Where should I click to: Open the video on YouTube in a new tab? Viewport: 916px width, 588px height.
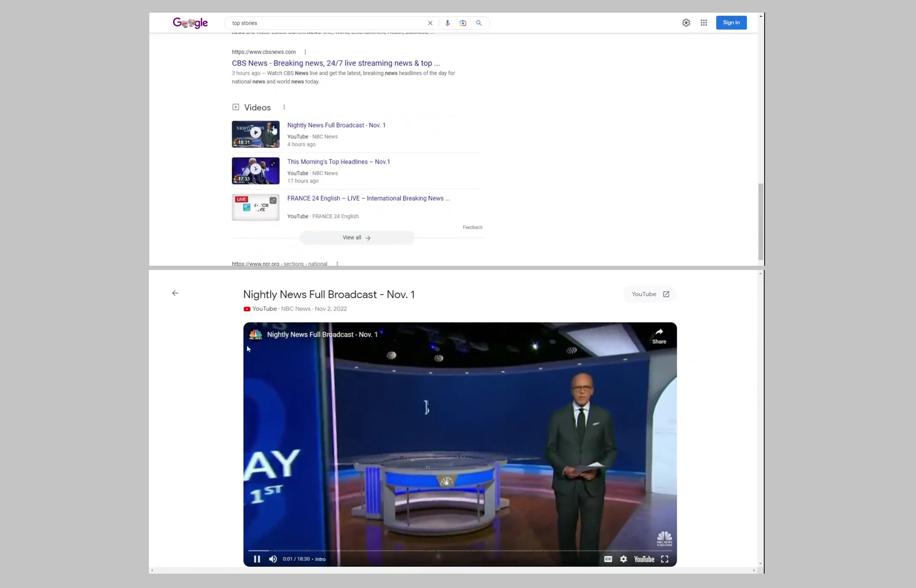[650, 294]
